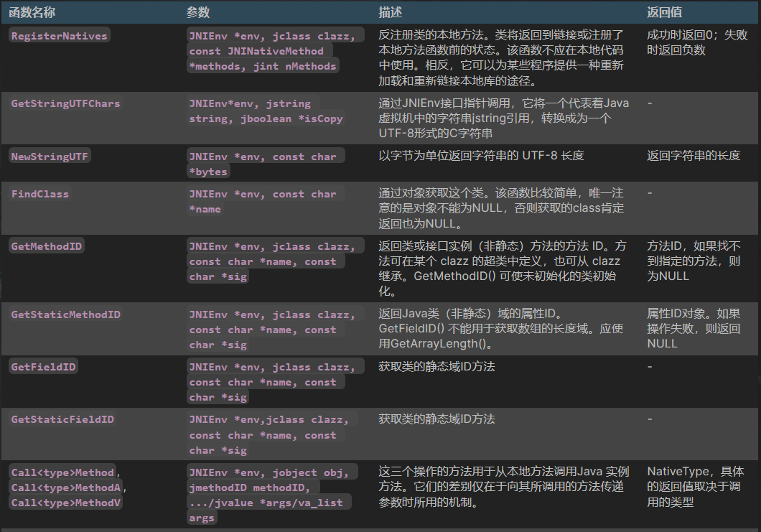
Task: Click 获取类的静态域ID方法 in the GetFieldID row
Action: (436, 366)
